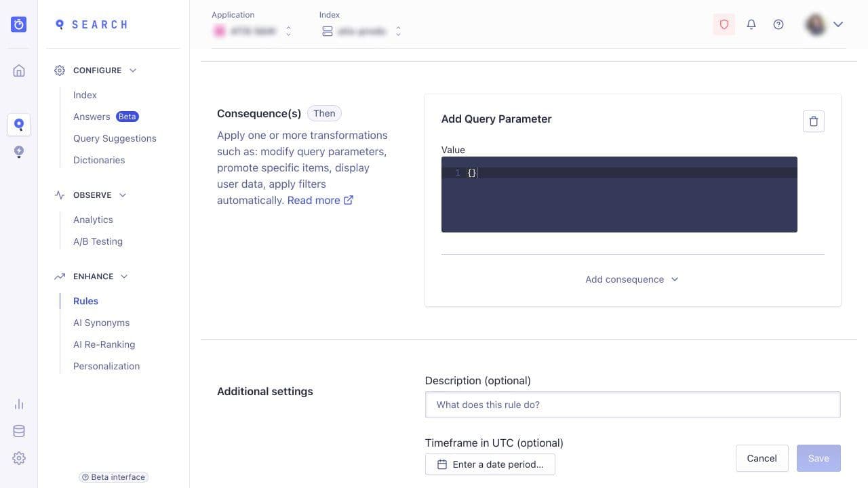The height and width of the screenshot is (488, 868).
Task: Click Enter a date period button
Action: [x=490, y=464]
